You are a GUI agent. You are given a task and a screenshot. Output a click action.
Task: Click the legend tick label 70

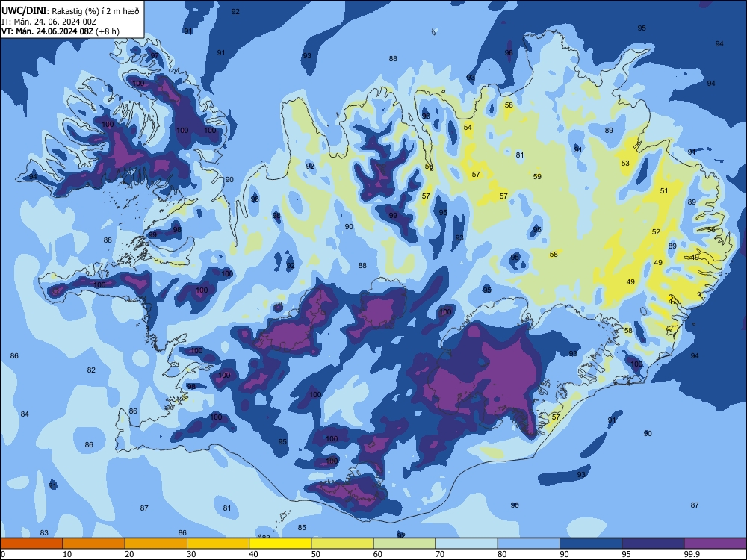[440, 554]
